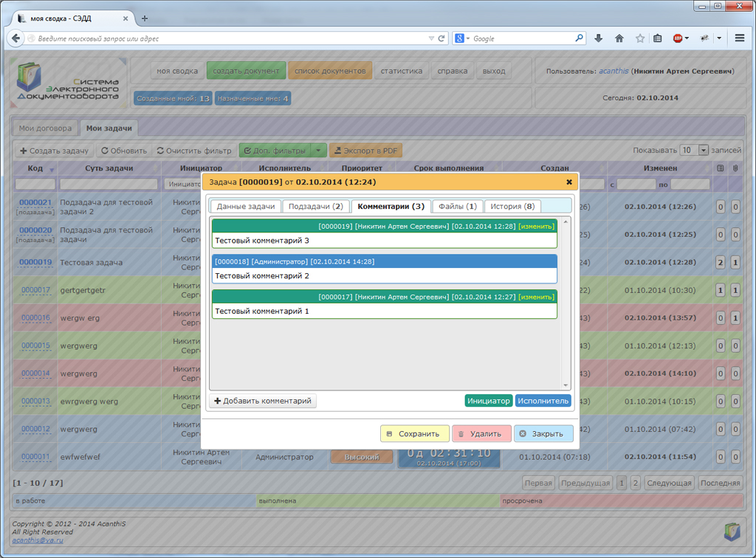Click the system logo icon in the footer
The width and height of the screenshot is (756, 558).
point(732,531)
